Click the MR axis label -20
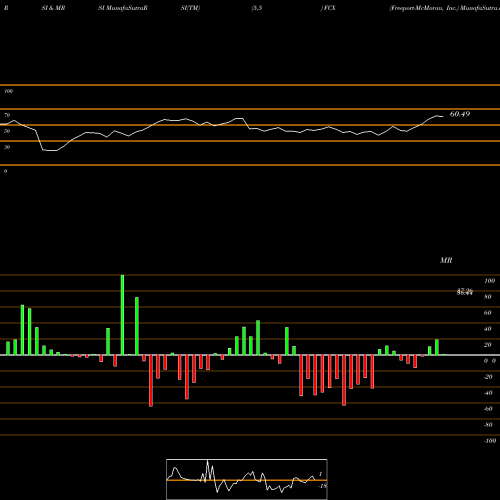Viewport: 500px width, 500px height. [488, 377]
